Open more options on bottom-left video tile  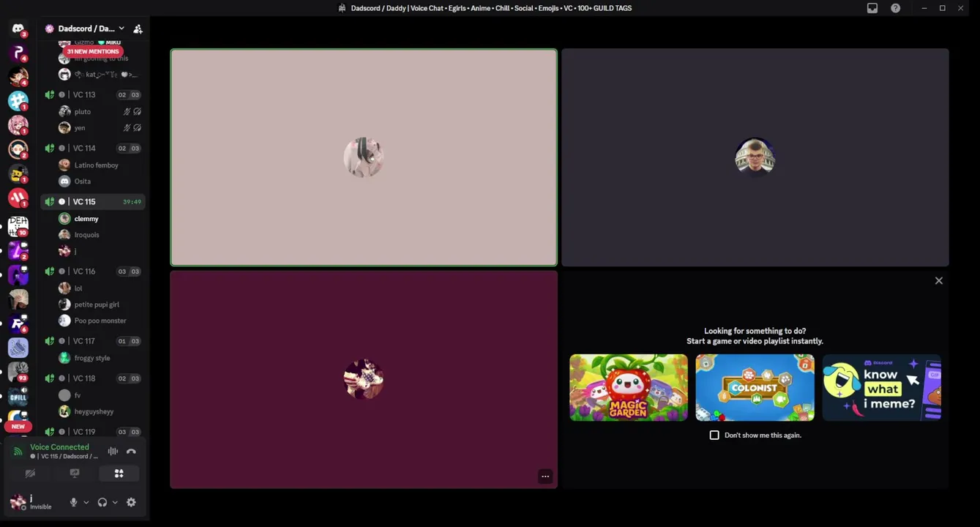(545, 476)
